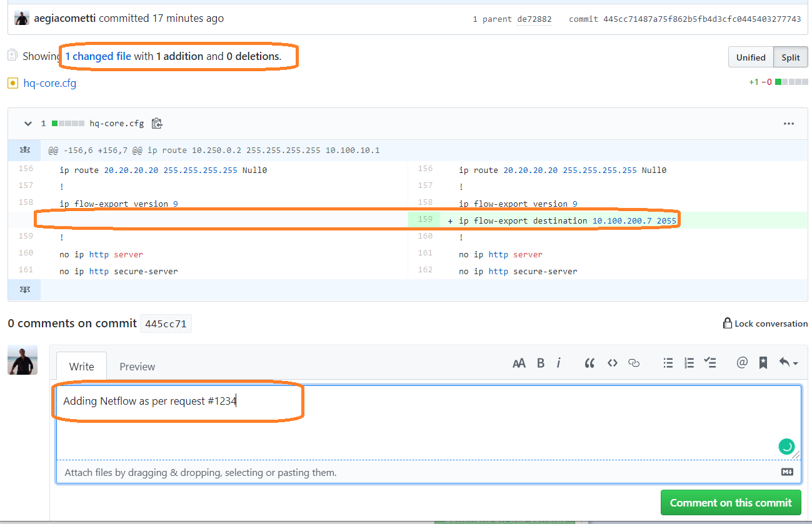Apply italic formatting to comment text

pos(559,363)
